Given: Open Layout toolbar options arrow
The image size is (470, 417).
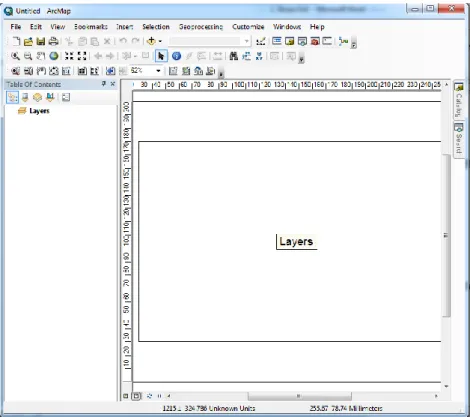Looking at the screenshot, I should coord(221,74).
